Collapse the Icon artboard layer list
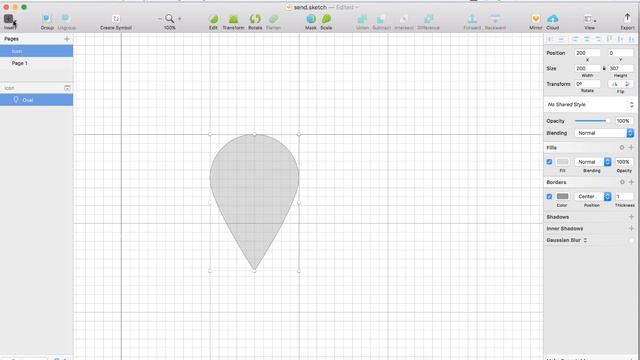Viewport: 640px width, 360px height. [67, 88]
